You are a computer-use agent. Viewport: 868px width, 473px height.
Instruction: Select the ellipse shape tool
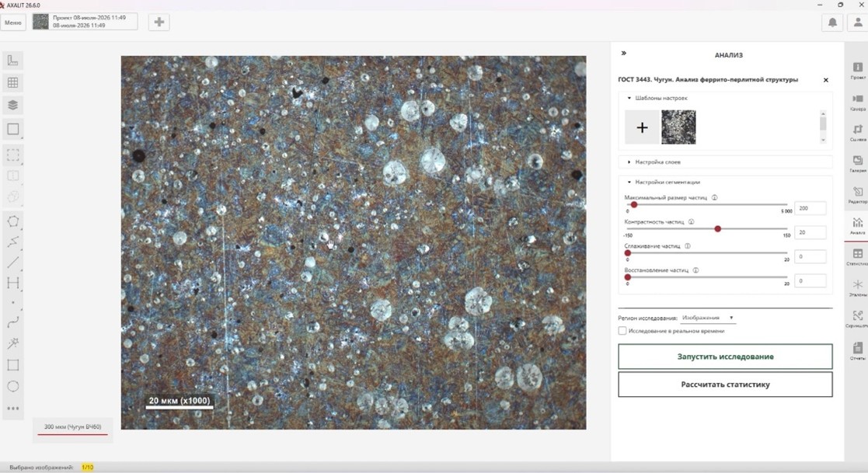click(12, 386)
